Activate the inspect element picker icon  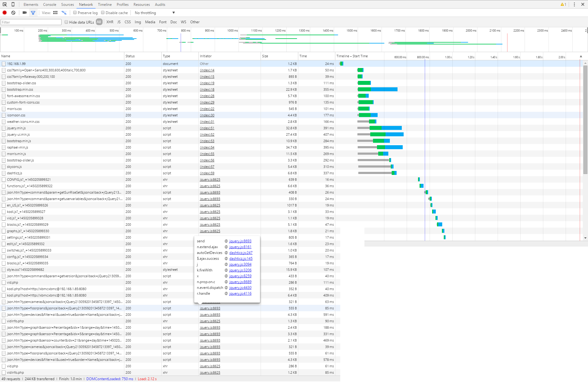(5, 4)
